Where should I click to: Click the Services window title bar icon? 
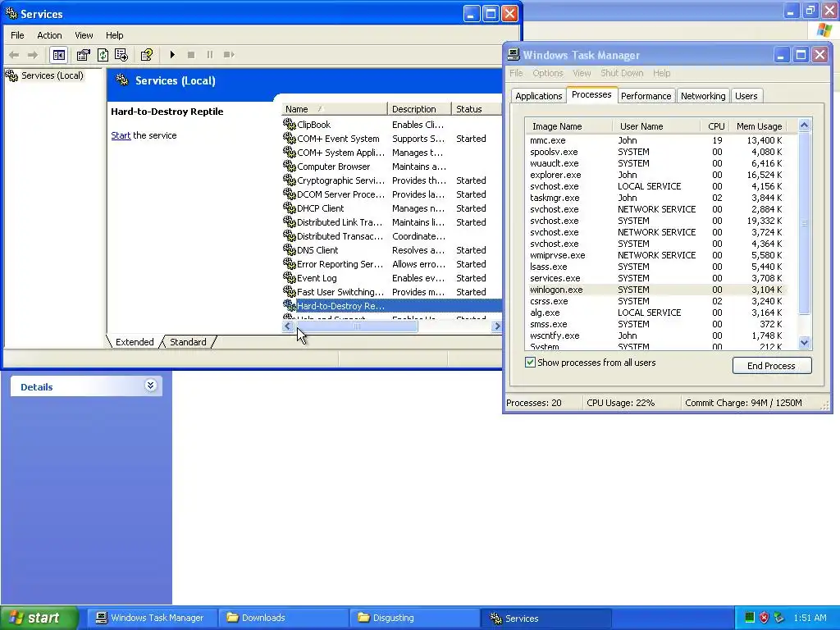pos(11,13)
